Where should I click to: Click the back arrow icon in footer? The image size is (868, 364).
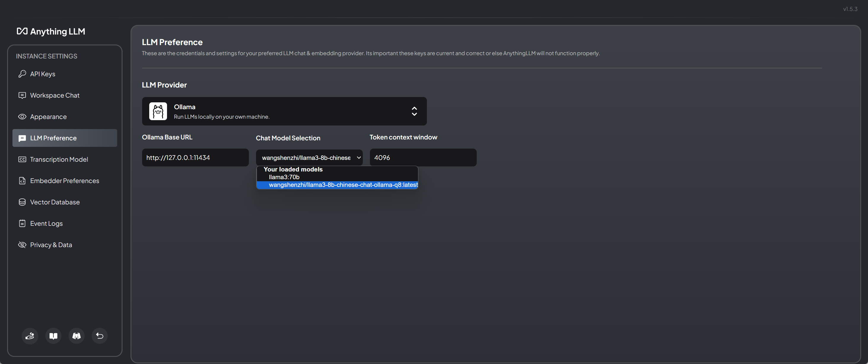pos(100,336)
